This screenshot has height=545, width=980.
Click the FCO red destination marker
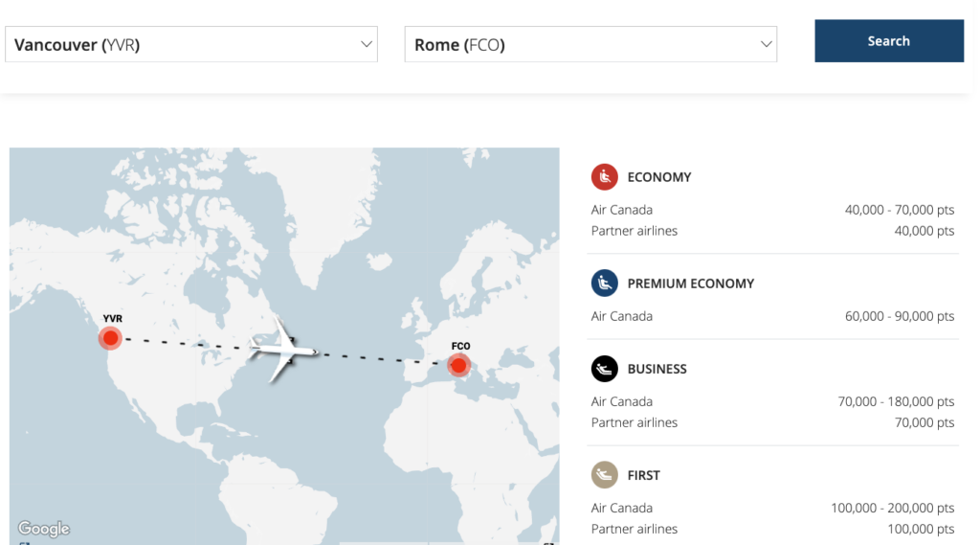458,365
